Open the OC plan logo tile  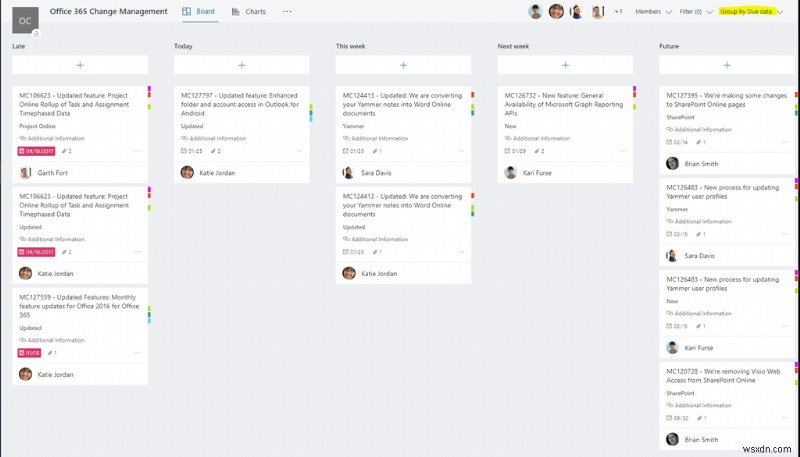[x=25, y=20]
